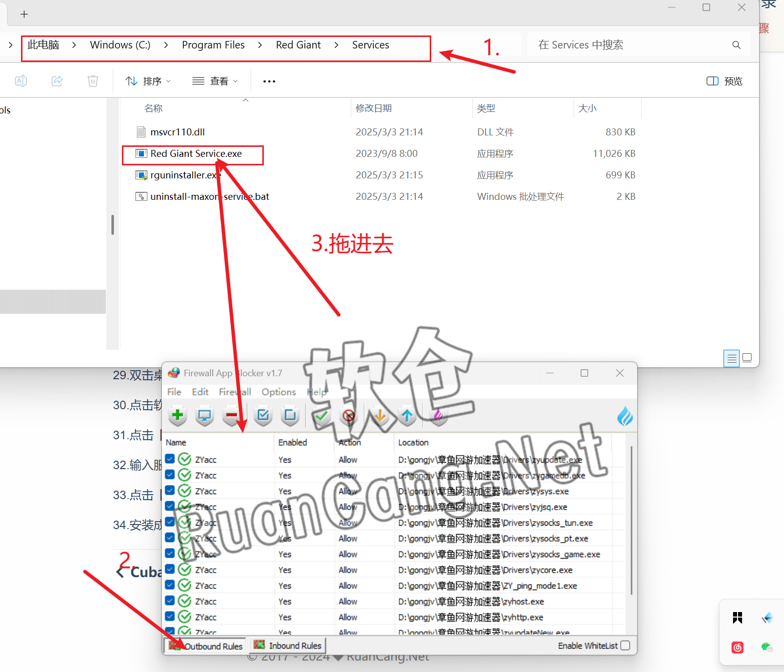784x672 pixels.
Task: Toggle the Enable WhiteList checkbox
Action: [625, 646]
